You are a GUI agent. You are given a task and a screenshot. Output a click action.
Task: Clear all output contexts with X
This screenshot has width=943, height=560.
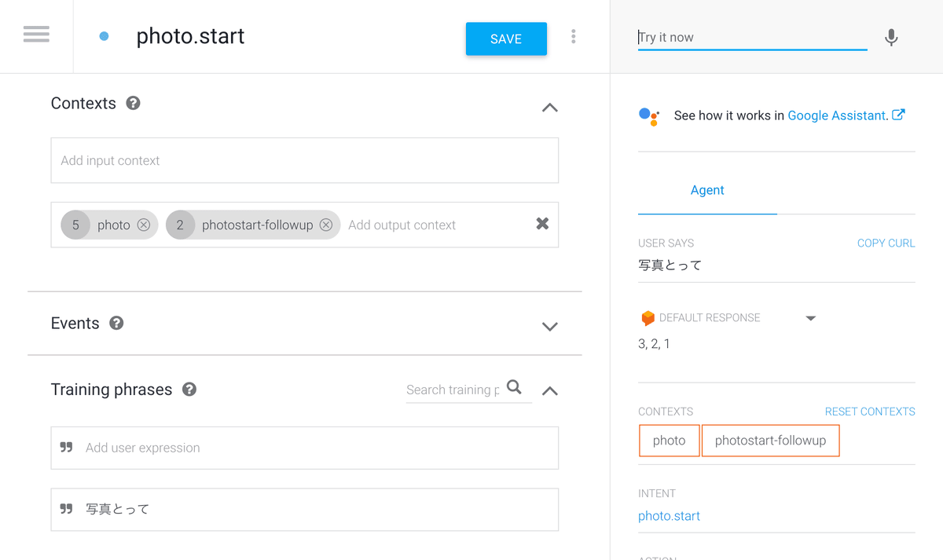tap(542, 224)
